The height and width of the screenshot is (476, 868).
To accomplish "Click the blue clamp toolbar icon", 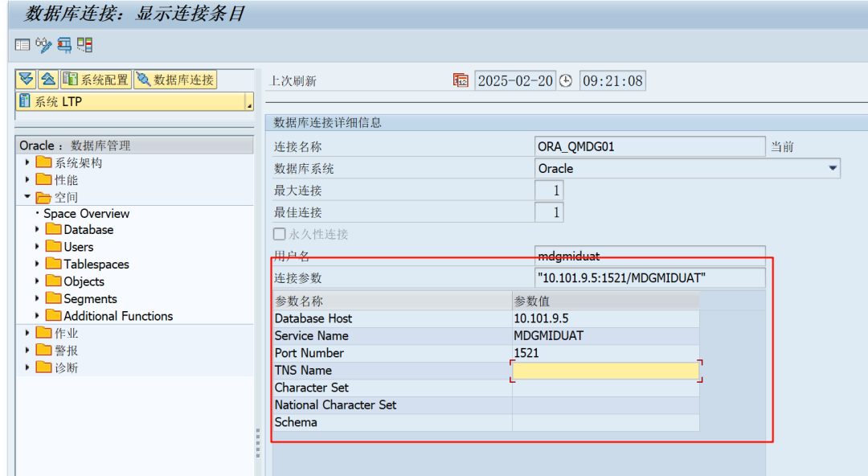I will [x=64, y=45].
